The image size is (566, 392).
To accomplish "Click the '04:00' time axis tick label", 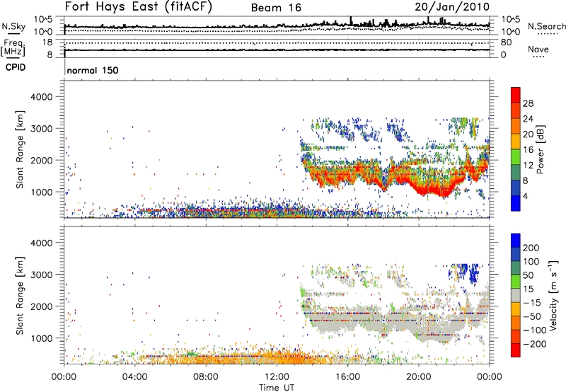I will tap(135, 377).
